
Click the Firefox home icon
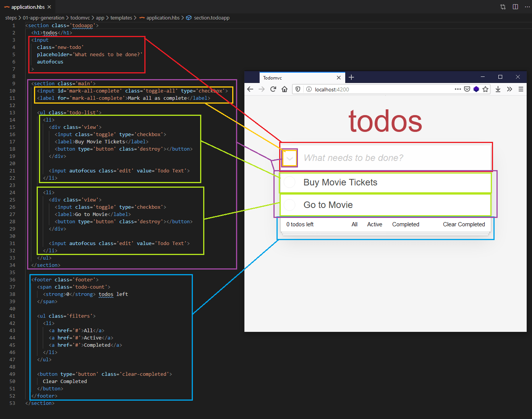point(285,89)
